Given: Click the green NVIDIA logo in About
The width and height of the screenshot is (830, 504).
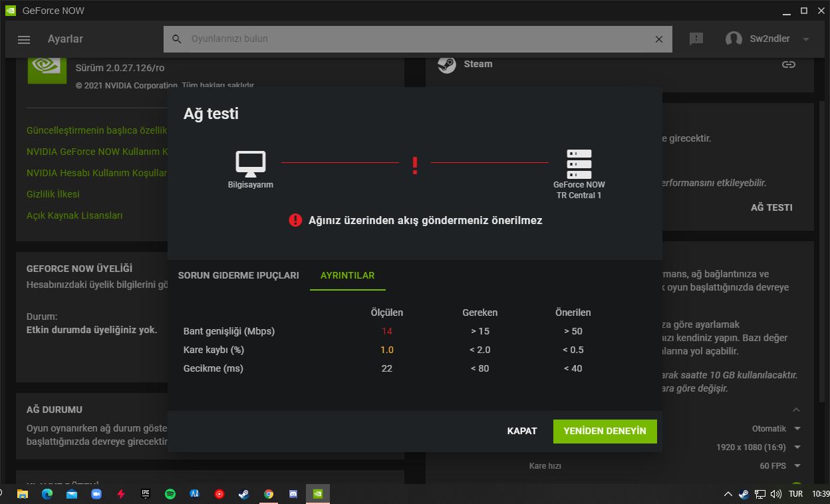Looking at the screenshot, I should click(x=47, y=69).
